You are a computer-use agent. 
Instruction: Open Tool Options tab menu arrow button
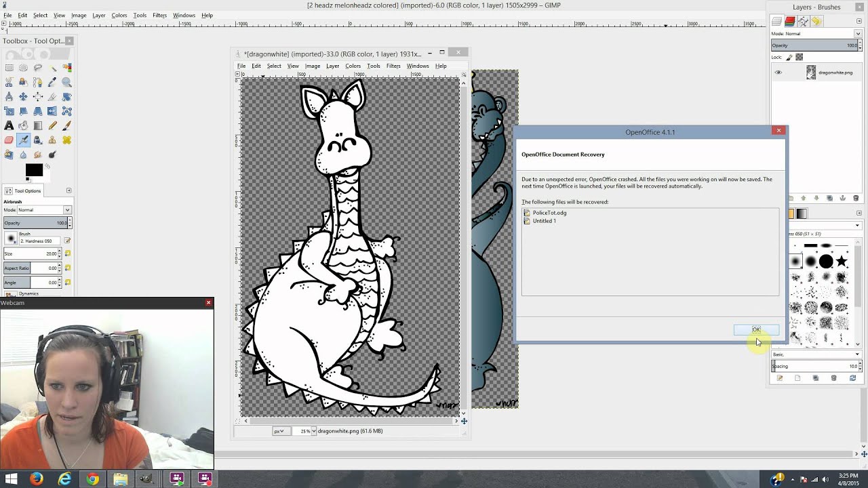(69, 190)
